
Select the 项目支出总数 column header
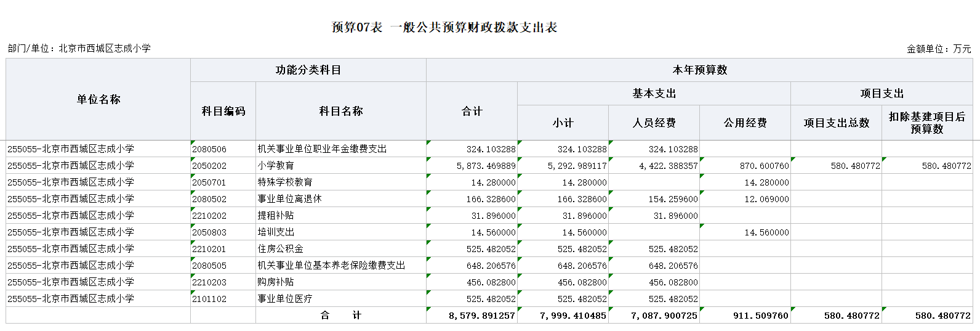click(836, 123)
